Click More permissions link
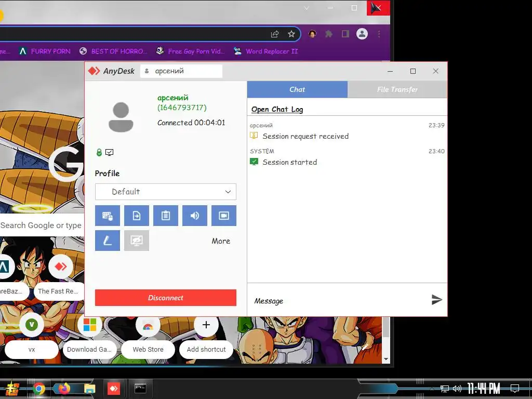Viewport: 532px width, 399px height. (221, 241)
